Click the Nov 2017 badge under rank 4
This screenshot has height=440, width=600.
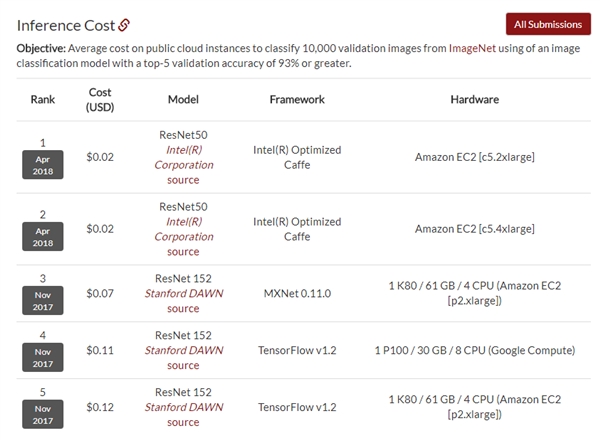pos(43,358)
